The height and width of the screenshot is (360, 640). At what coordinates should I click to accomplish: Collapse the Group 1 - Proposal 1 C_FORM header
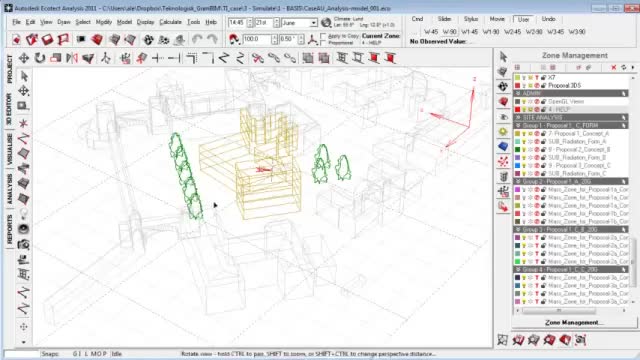(571, 125)
